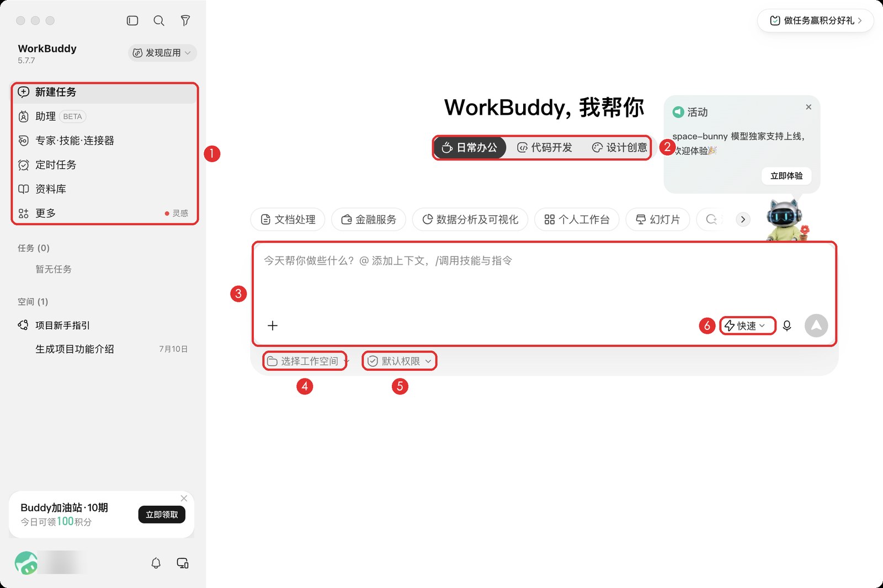Select the 金融服务 chip

click(369, 220)
